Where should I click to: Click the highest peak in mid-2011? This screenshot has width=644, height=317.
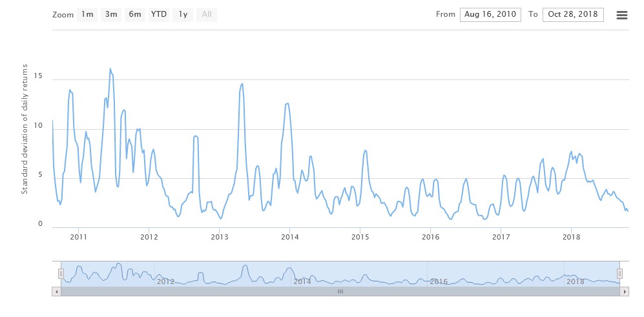[x=110, y=68]
